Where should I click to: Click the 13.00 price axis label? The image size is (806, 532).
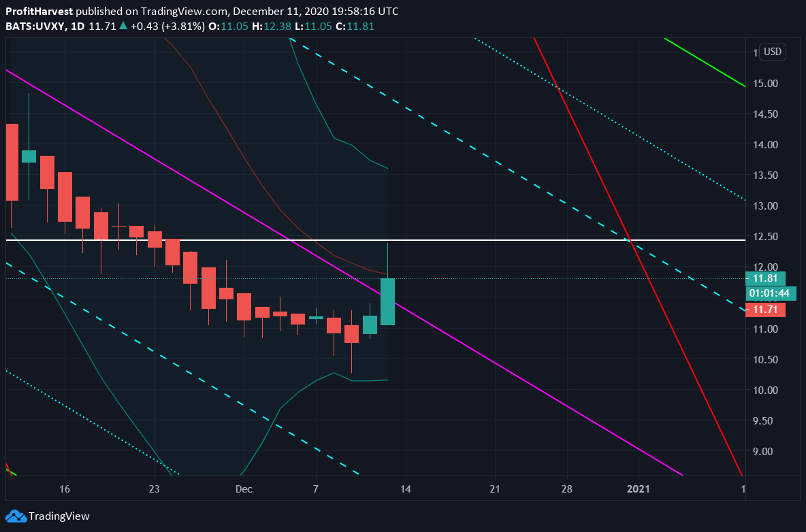click(765, 206)
